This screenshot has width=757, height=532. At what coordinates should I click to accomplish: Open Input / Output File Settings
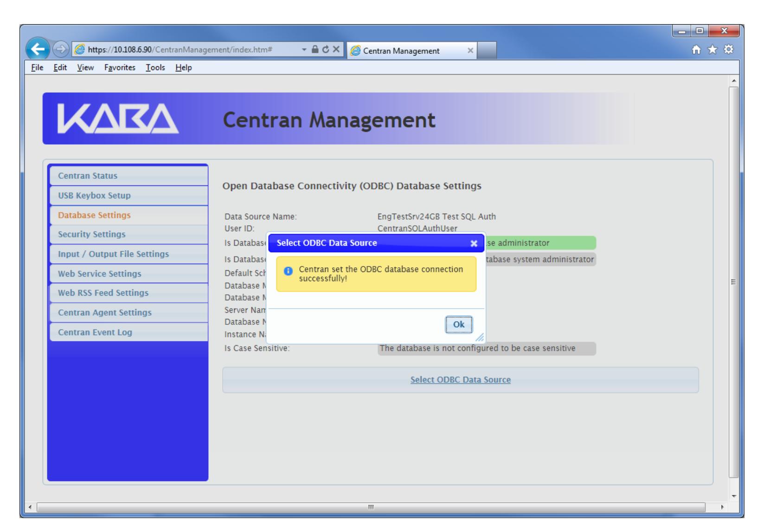tap(128, 254)
